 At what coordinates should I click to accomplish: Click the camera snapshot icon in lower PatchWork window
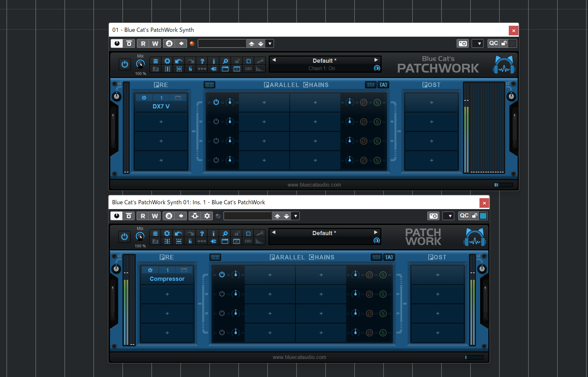[x=433, y=216]
